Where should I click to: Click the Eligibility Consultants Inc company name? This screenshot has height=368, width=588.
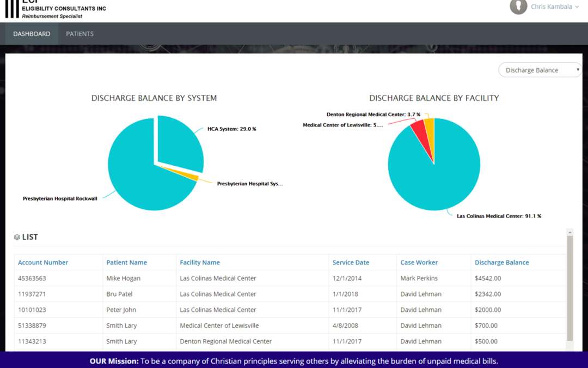64,8
